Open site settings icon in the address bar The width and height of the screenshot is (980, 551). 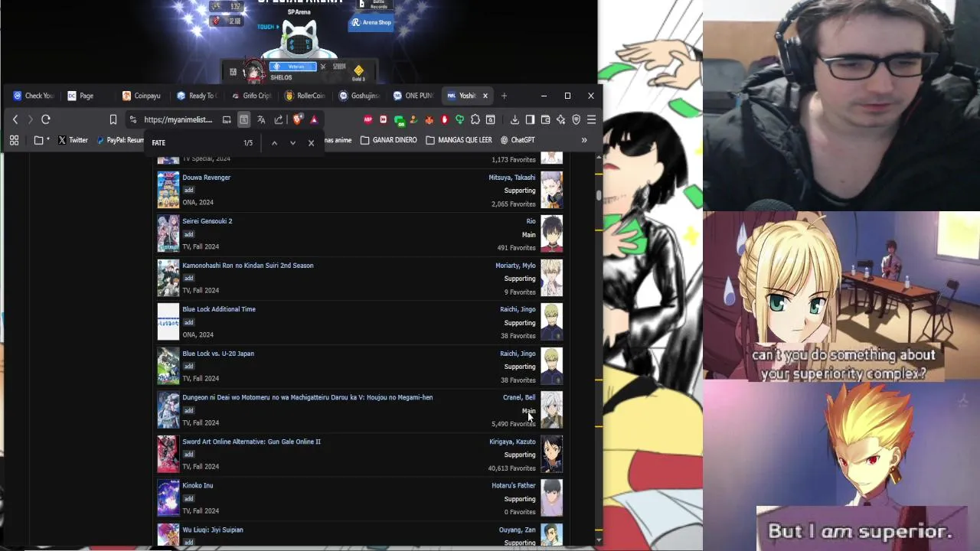click(133, 119)
